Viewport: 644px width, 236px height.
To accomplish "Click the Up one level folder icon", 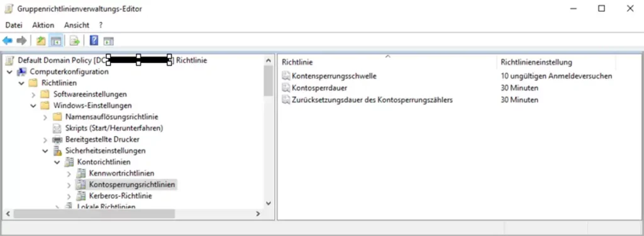I will tap(41, 41).
